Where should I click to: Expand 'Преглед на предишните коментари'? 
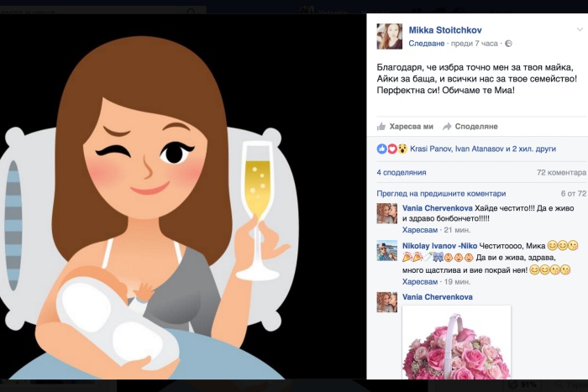[x=441, y=193]
